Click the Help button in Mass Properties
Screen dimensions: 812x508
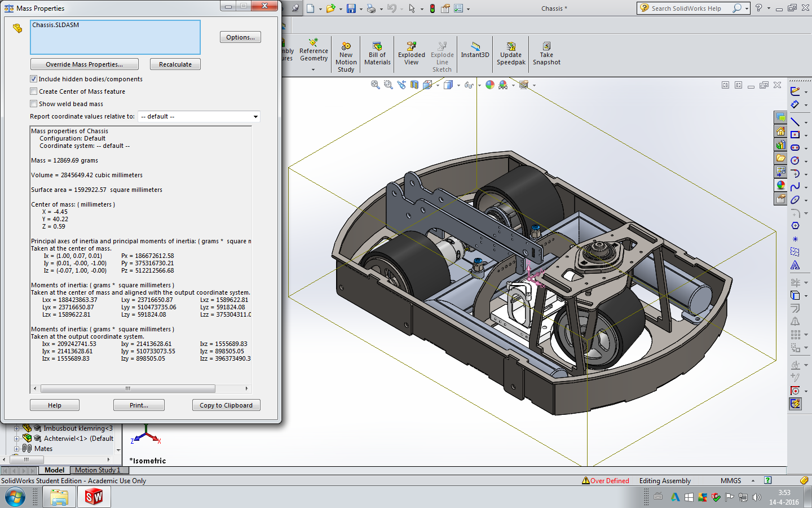55,405
